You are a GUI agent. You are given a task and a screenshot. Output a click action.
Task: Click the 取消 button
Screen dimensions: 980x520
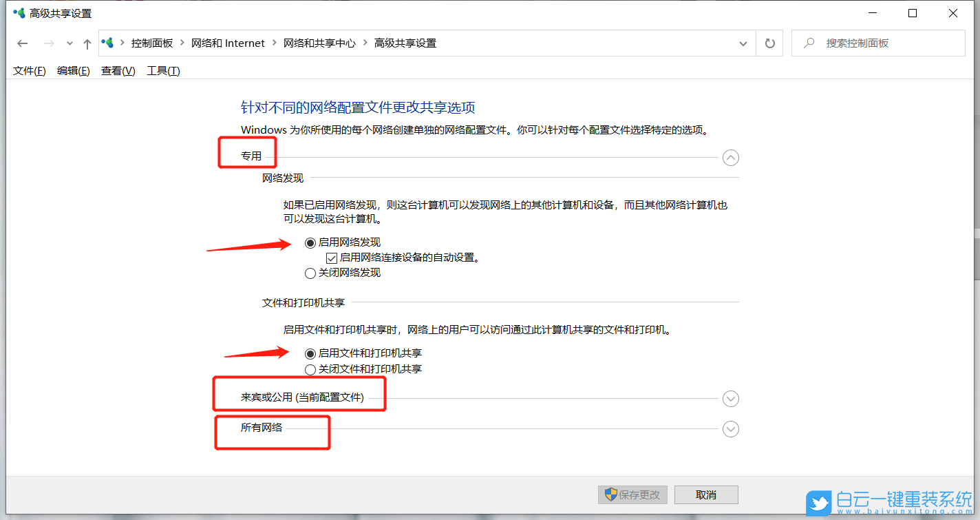pyautogui.click(x=706, y=495)
